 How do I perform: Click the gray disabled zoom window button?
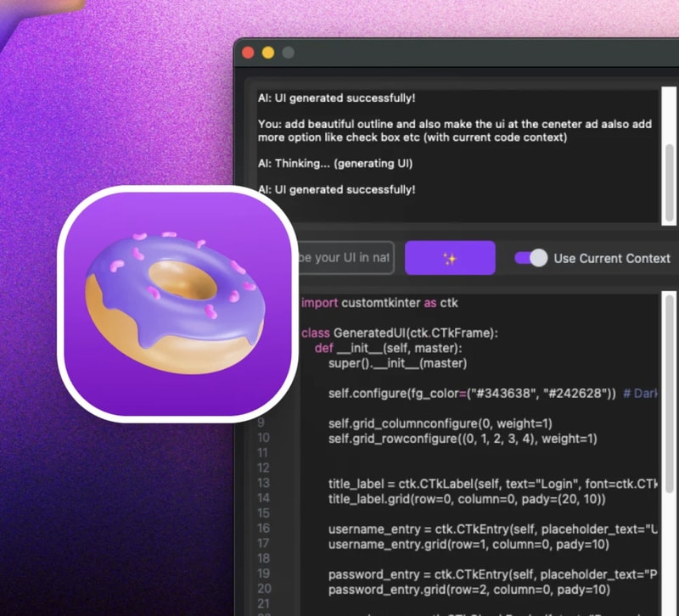288,53
